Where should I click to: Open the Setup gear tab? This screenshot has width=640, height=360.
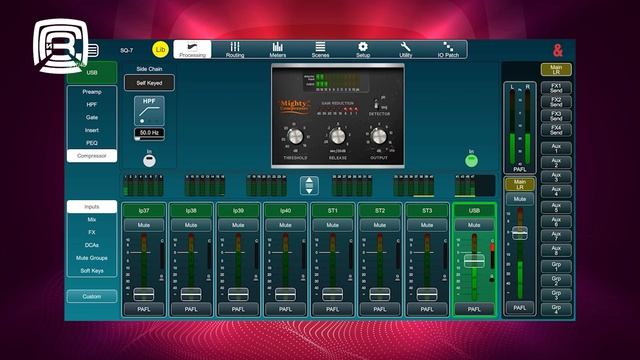(363, 49)
